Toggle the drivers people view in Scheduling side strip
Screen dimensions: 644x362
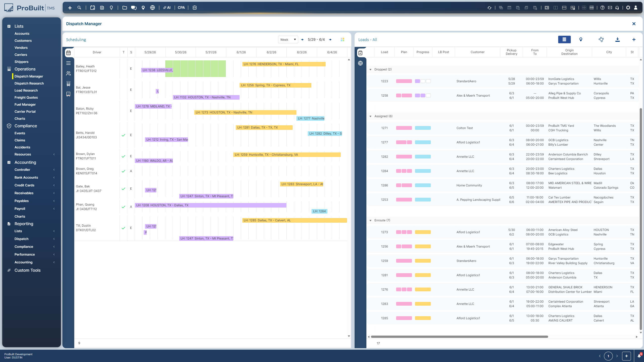[68, 73]
